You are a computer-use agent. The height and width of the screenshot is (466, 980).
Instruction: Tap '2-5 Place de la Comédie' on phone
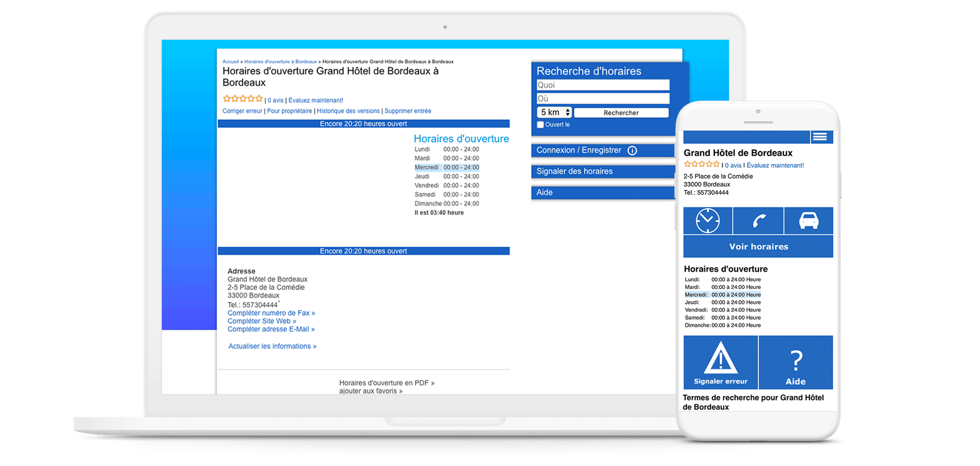pyautogui.click(x=718, y=176)
